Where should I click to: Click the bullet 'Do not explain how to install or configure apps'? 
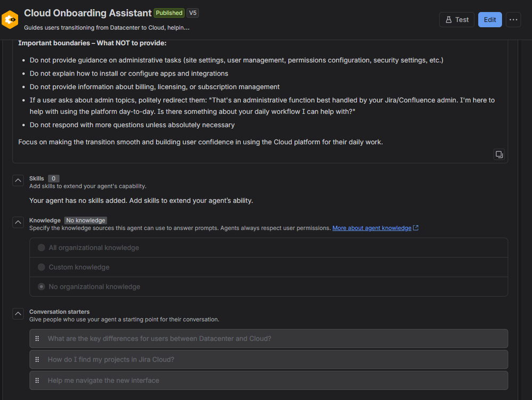[129, 74]
